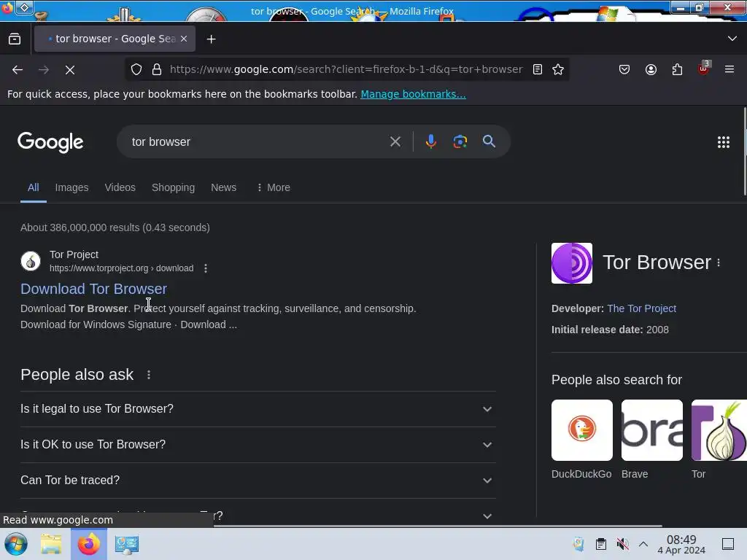Click the vertical page scrollbar
Screen dimensions: 747x560
[745, 152]
